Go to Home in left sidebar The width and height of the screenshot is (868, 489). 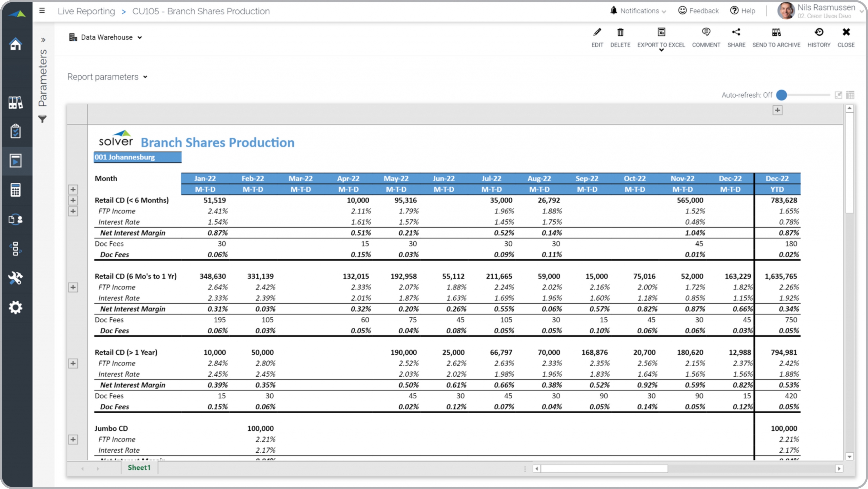point(16,44)
